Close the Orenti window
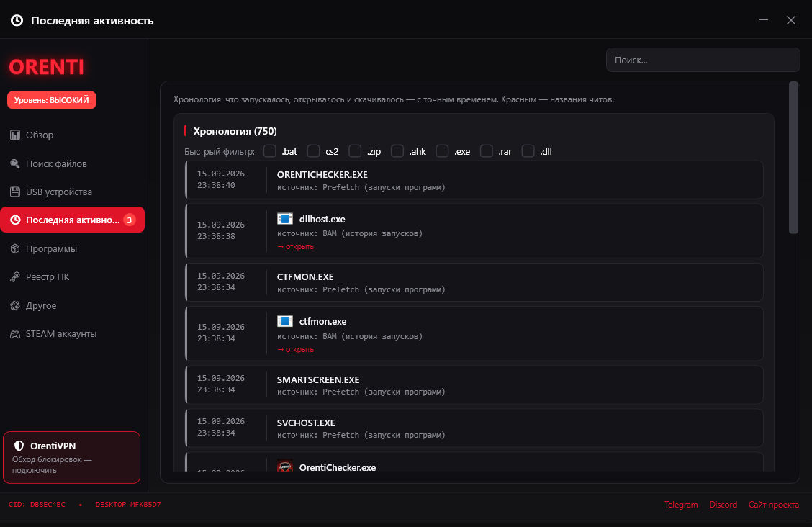 [791, 20]
